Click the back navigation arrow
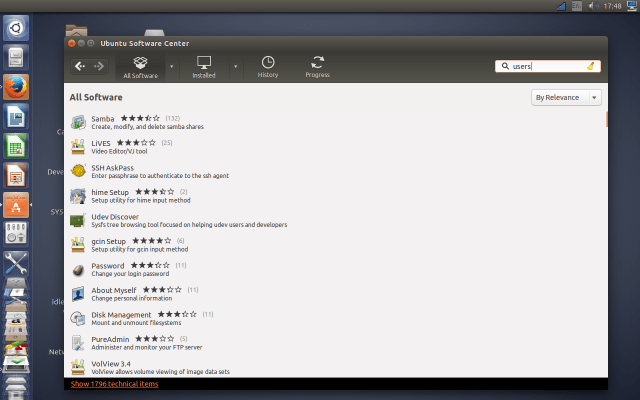 coord(80,66)
